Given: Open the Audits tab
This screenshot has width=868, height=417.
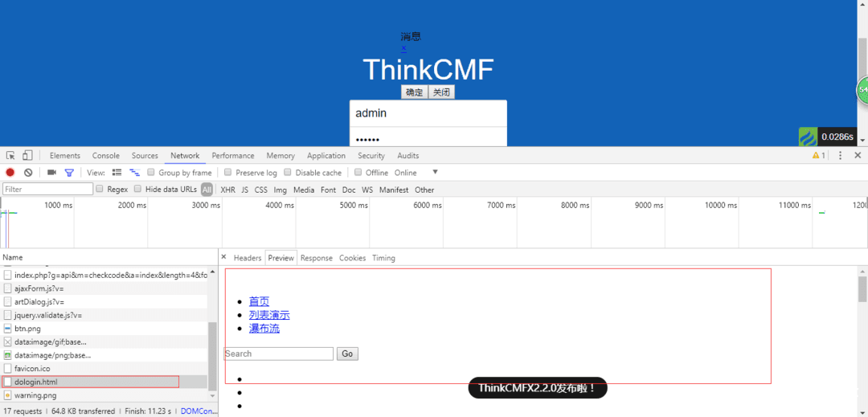Looking at the screenshot, I should click(408, 155).
